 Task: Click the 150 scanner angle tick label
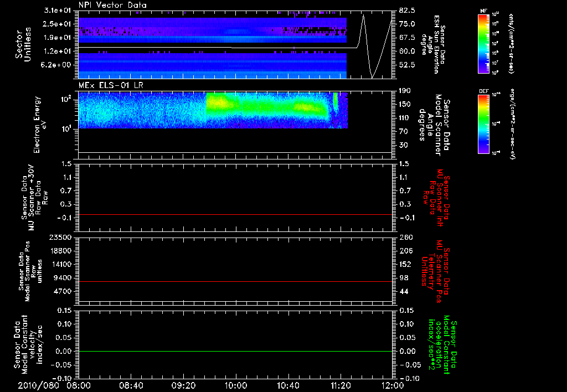[x=405, y=105]
